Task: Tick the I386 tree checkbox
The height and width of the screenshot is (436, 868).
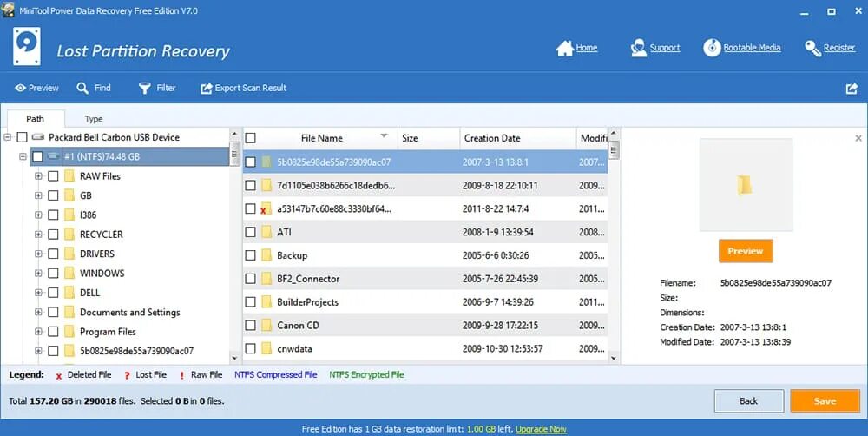Action: point(53,215)
